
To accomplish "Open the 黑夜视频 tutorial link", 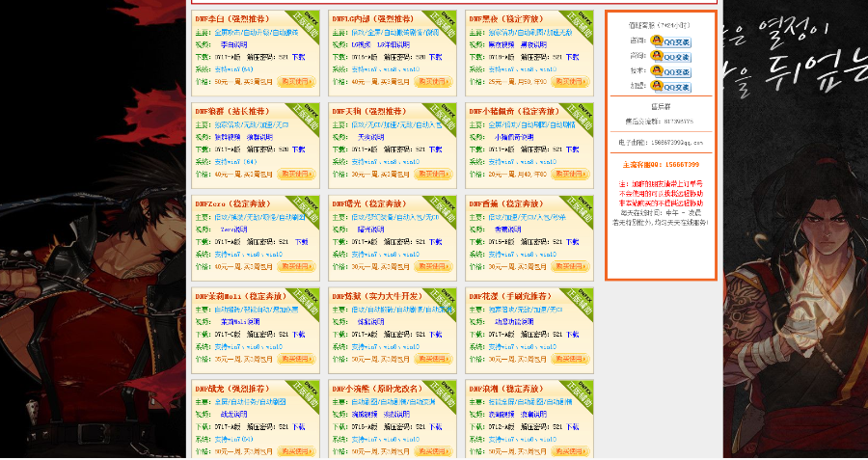I will coord(501,44).
